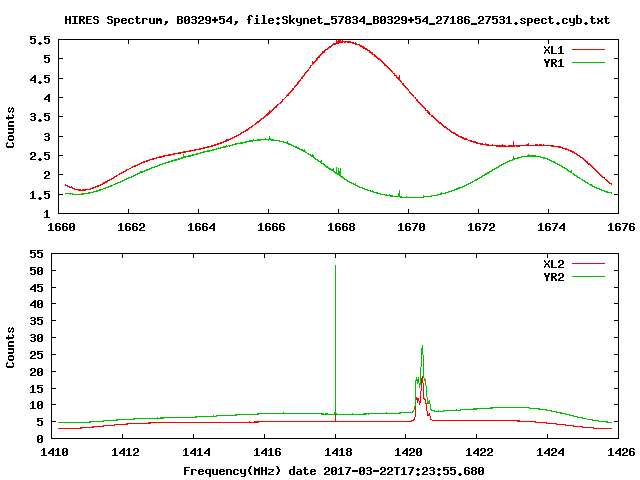Image resolution: width=640 pixels, height=480 pixels.
Task: Click the green YR1 legend line sample
Action: pyautogui.click(x=588, y=63)
